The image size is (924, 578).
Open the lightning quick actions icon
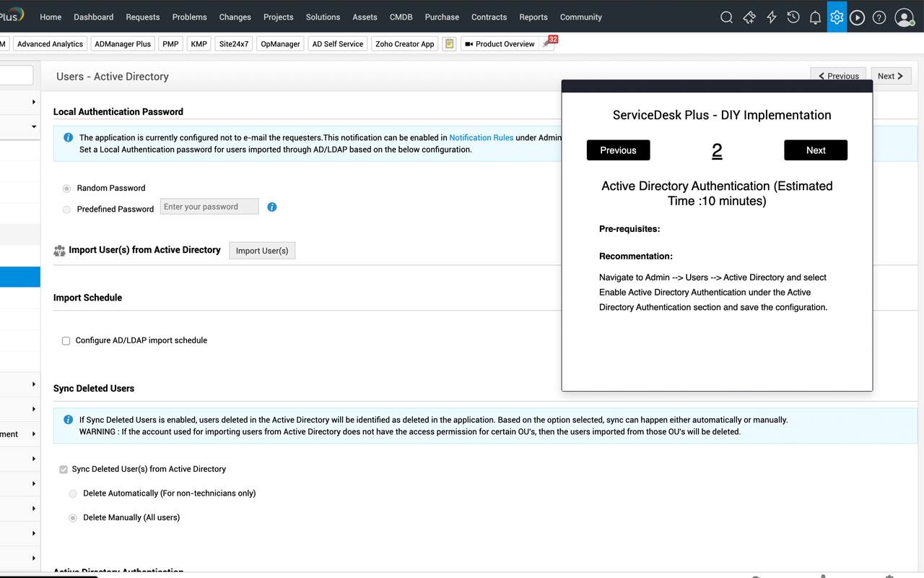(772, 17)
